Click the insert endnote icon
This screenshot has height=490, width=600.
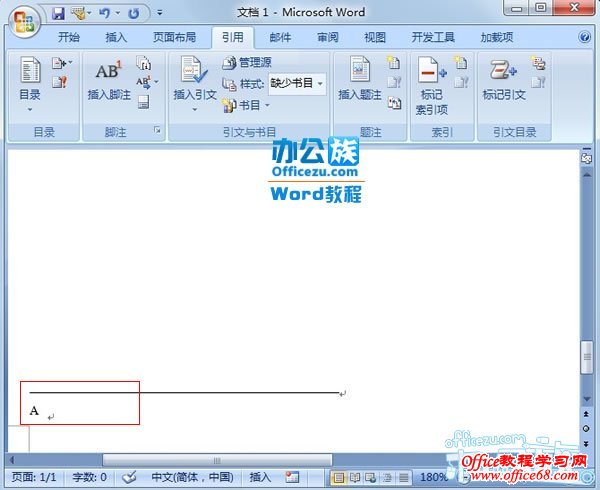(143, 63)
